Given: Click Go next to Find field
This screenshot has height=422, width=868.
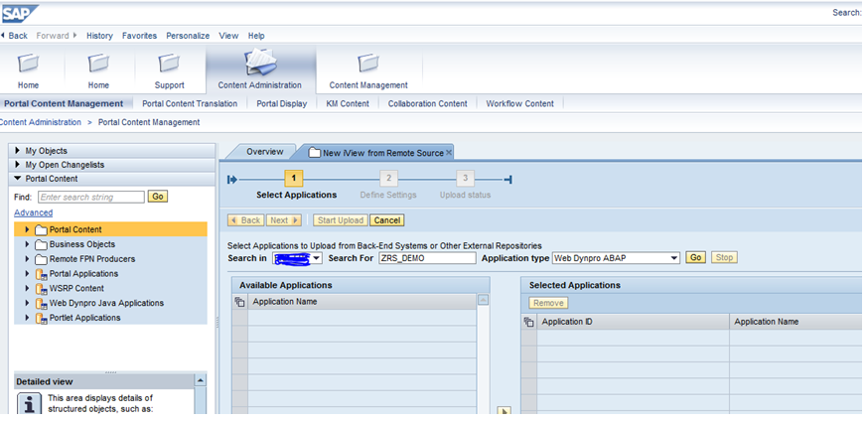Looking at the screenshot, I should point(158,197).
